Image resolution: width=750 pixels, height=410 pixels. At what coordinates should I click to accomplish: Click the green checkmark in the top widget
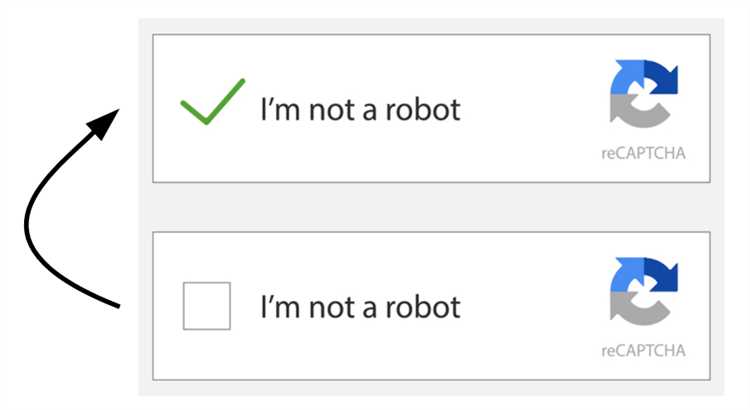(x=212, y=101)
